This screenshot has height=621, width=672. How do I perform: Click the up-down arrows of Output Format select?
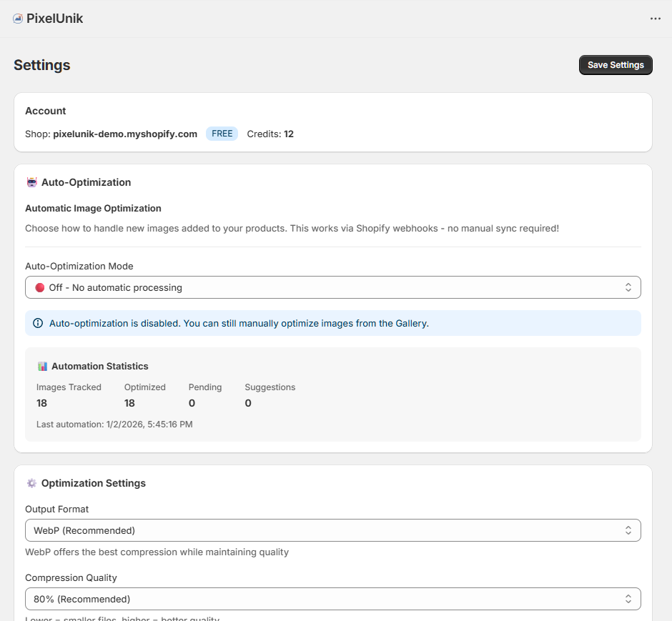coord(628,530)
